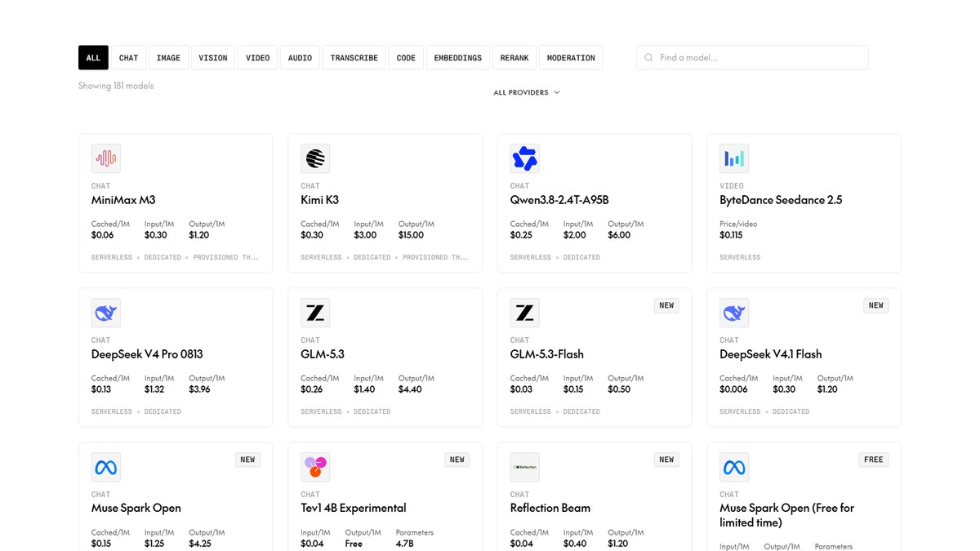Click the DeepSeek V4 Pro 0813 whale logo

click(106, 313)
